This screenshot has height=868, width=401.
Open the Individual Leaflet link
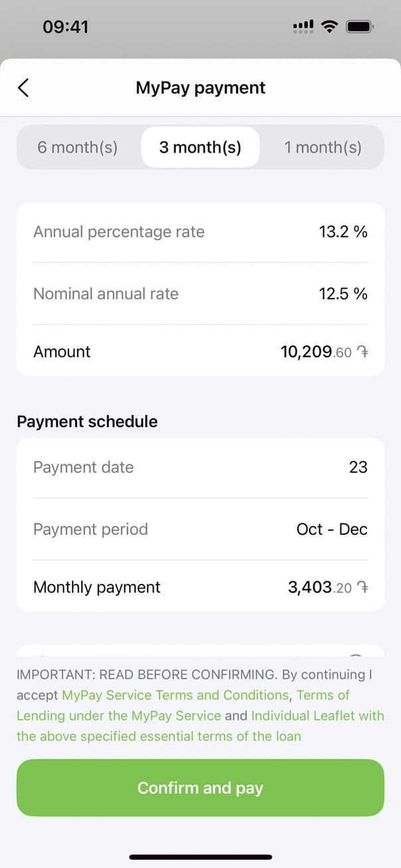point(317,716)
